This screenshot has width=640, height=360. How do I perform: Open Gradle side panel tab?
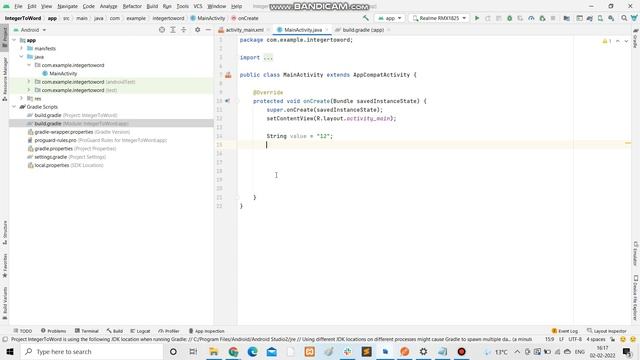click(x=635, y=38)
